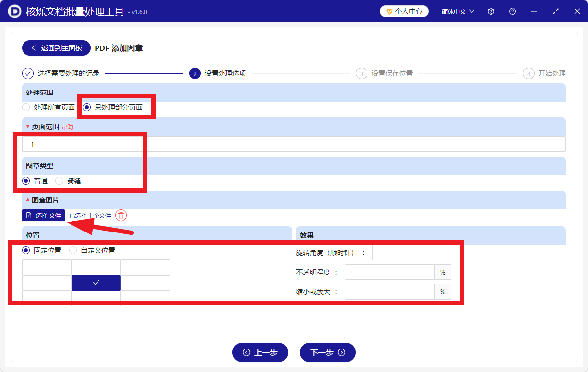
Task: Select the 处理所有页面 radio option
Action: pos(25,107)
